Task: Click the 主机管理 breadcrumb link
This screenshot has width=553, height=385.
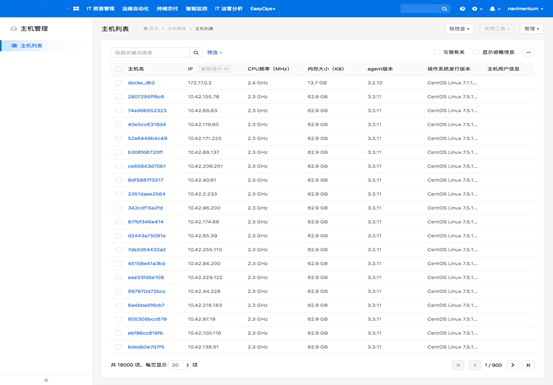Action: click(x=177, y=29)
